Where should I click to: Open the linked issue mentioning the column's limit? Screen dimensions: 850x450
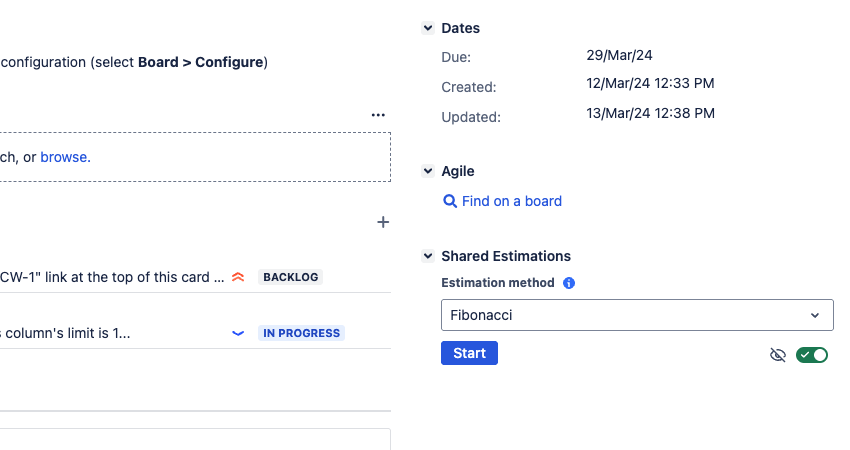pyautogui.click(x=65, y=333)
